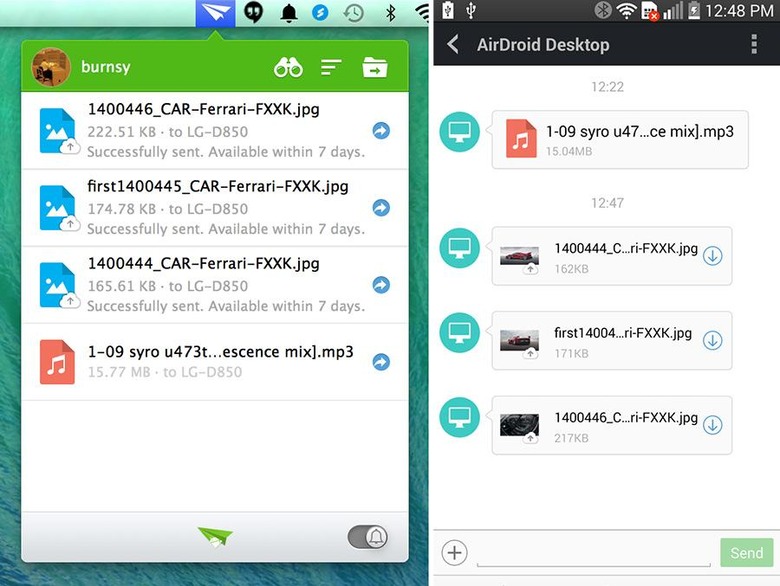Download the first14004 image on phone
Screen dimensions: 780x586
pyautogui.click(x=712, y=340)
